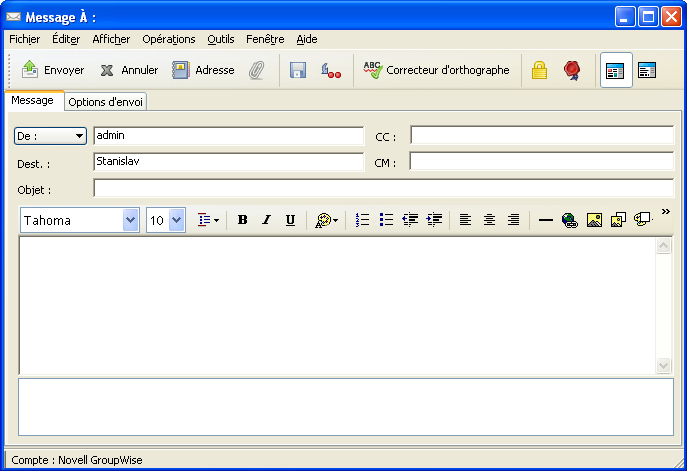The image size is (687, 471).
Task: Insert picture icon in format toolbar
Action: coord(594,220)
